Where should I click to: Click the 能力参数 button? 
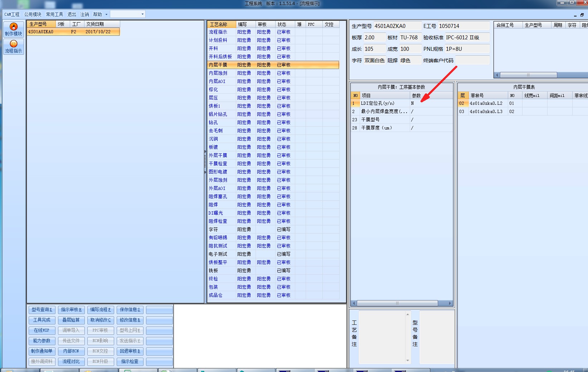click(42, 341)
